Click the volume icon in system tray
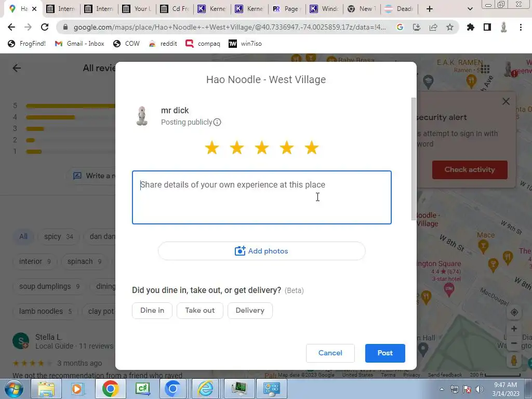This screenshot has width=532, height=399. click(480, 389)
